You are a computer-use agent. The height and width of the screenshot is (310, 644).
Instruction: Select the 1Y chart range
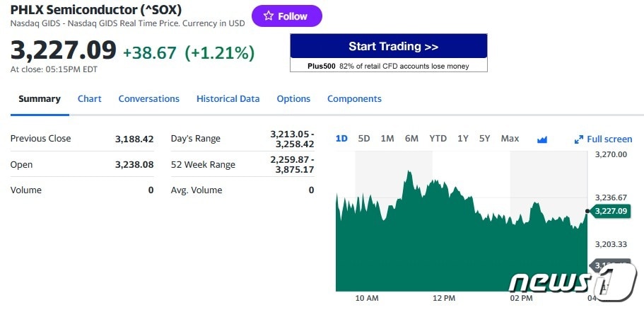coord(463,139)
